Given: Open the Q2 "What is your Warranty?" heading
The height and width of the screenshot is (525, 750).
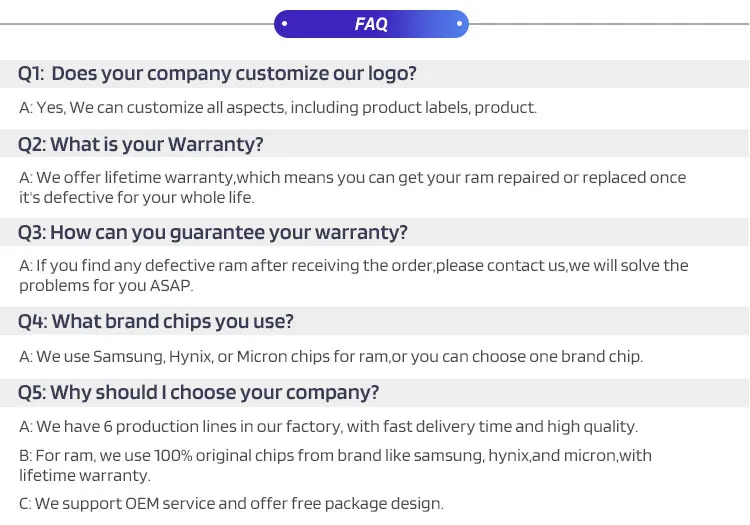Looking at the screenshot, I should click(x=141, y=144).
